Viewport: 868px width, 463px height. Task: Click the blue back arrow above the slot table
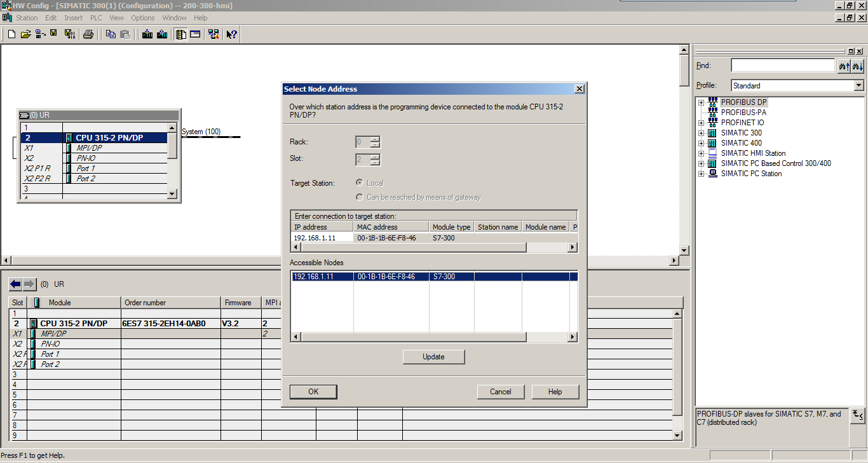coord(16,284)
